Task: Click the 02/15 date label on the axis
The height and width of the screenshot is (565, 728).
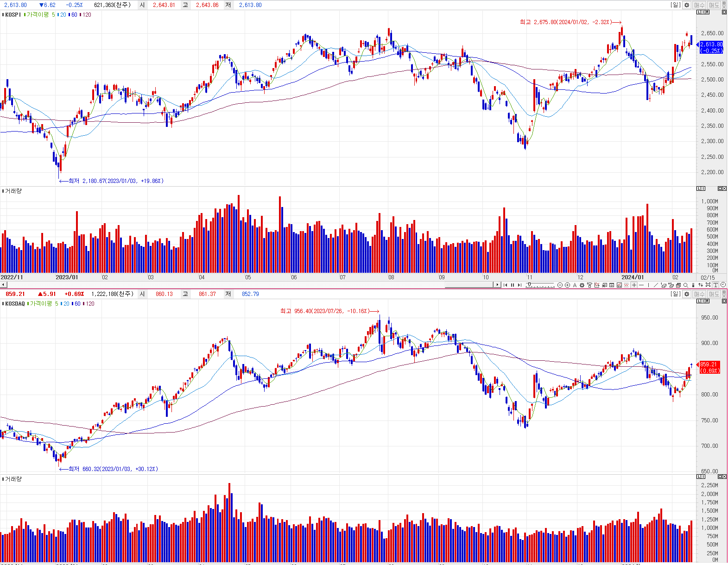Action: (708, 277)
